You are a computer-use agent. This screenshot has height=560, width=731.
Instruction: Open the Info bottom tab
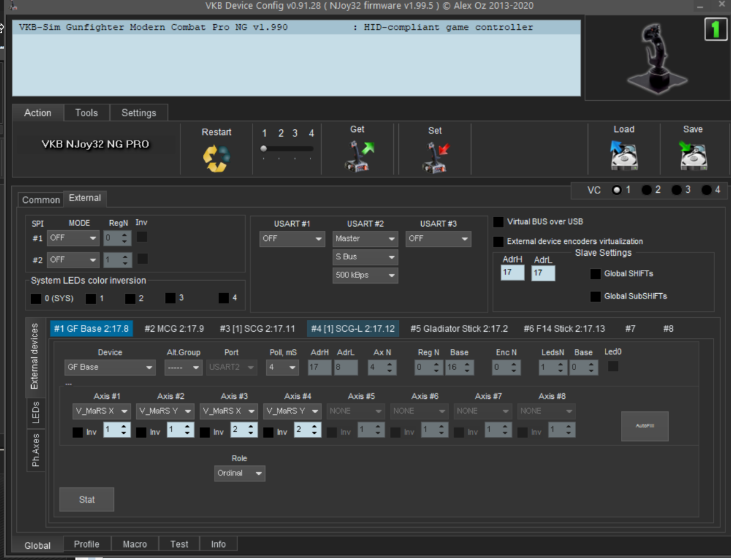pyautogui.click(x=218, y=544)
